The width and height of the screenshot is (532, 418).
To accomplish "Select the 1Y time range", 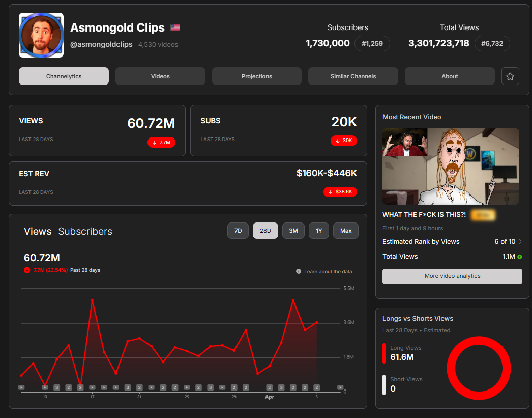I will pyautogui.click(x=319, y=231).
